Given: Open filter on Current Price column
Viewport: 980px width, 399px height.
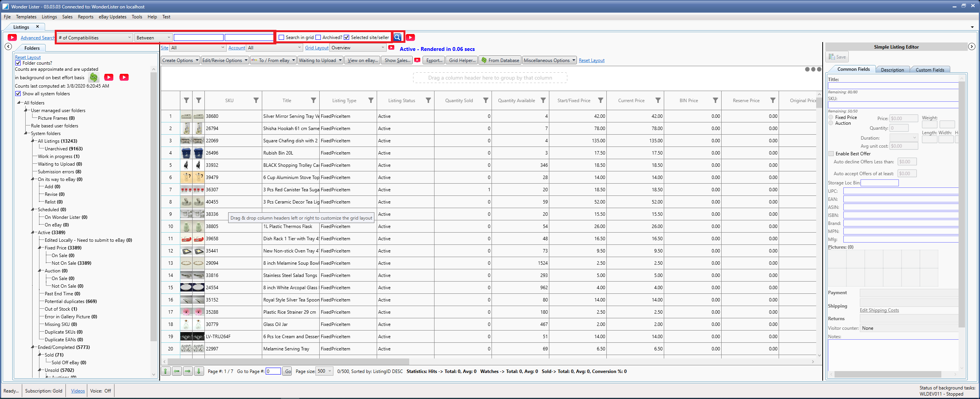Looking at the screenshot, I should [x=658, y=100].
